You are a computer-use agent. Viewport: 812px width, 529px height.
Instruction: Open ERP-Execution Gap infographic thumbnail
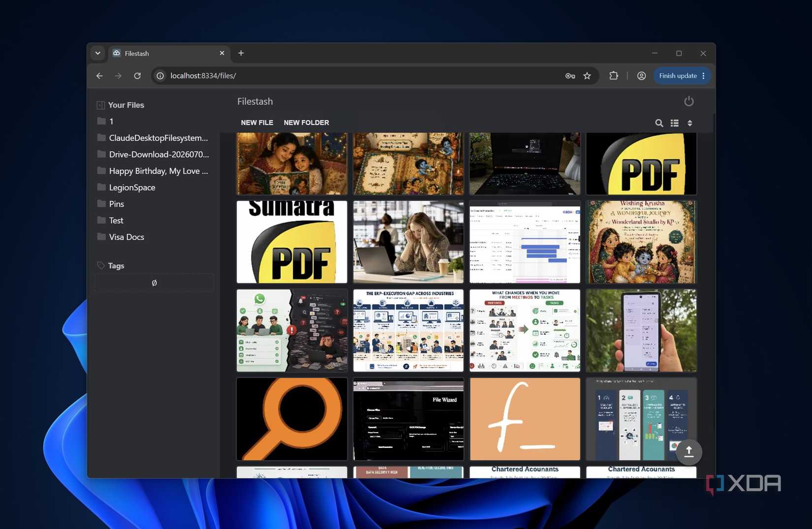(408, 330)
